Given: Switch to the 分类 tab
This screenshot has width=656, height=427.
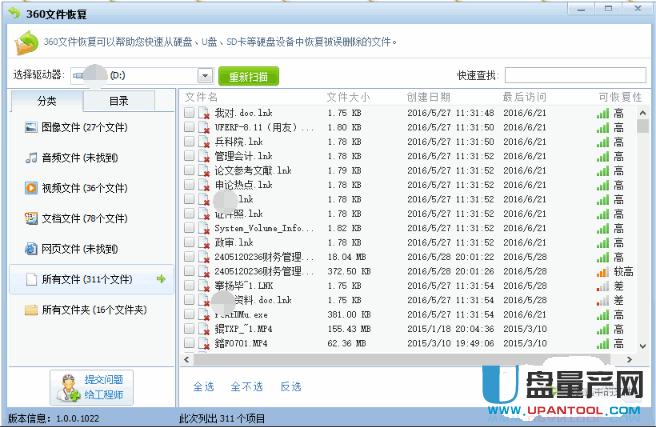Looking at the screenshot, I should pyautogui.click(x=47, y=100).
